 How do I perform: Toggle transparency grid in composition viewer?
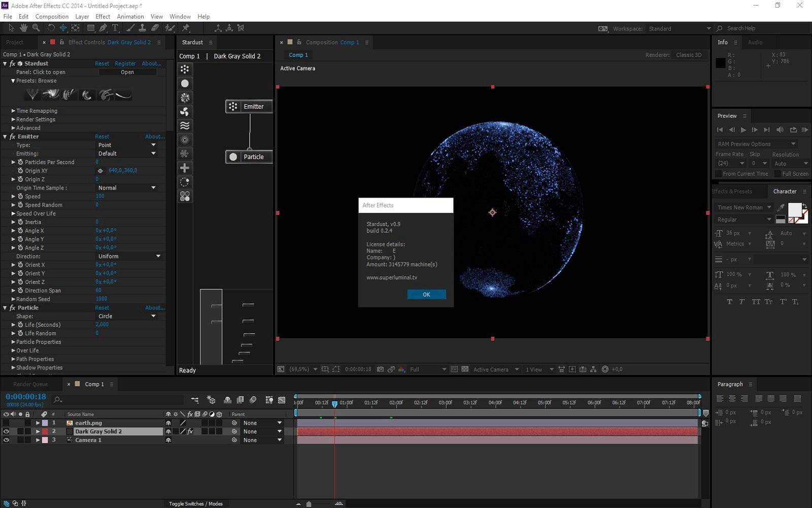pyautogui.click(x=465, y=369)
